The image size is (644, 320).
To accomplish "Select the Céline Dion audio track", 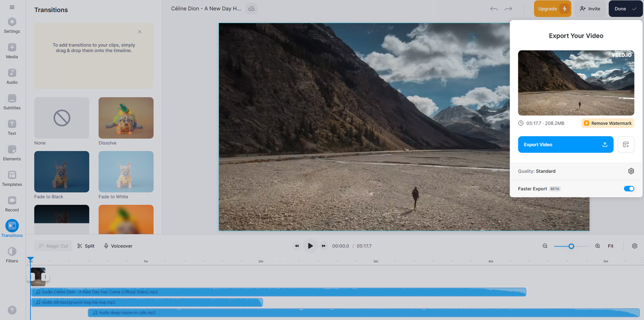I will 279,292.
